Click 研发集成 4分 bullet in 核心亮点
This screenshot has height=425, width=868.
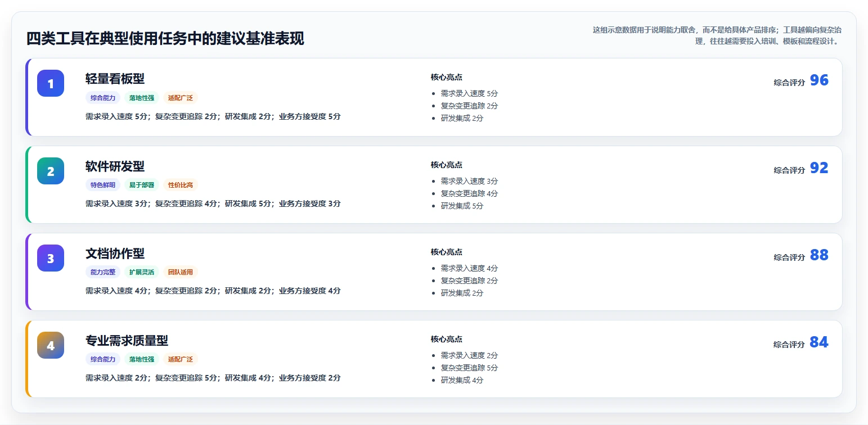(x=462, y=380)
